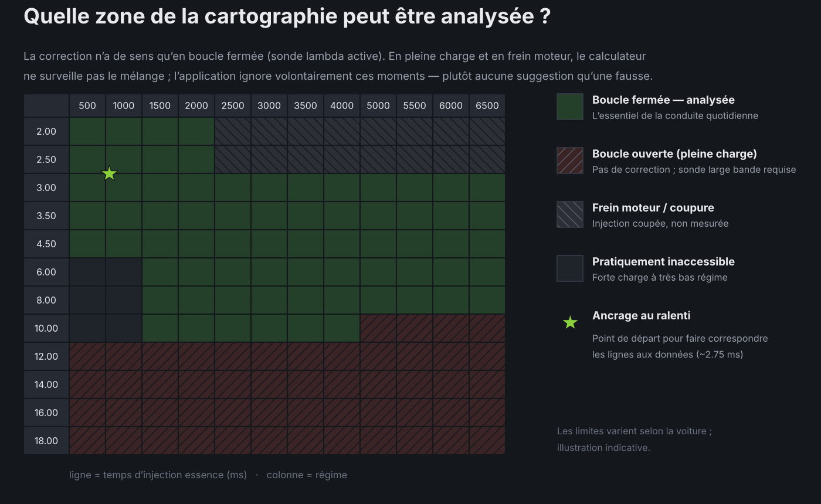The image size is (821, 504).
Task: Click the star icon beside 'Ancrage au ralenti'
Action: (x=570, y=322)
